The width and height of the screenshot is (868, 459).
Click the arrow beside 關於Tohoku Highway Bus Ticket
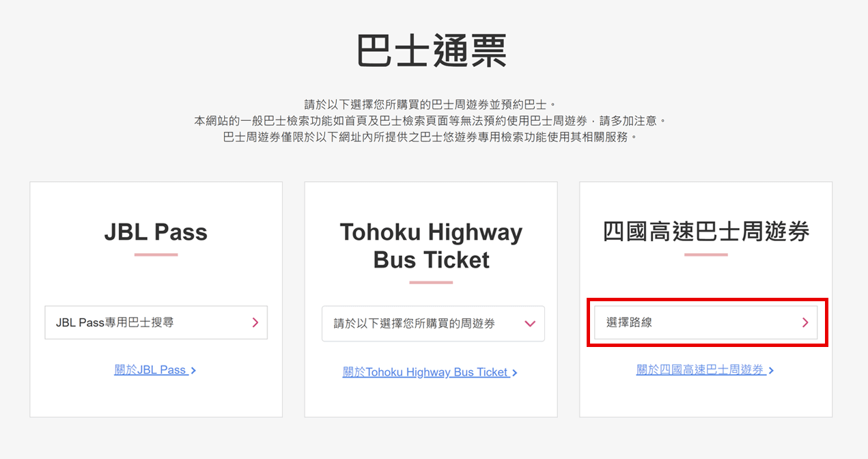tap(514, 373)
